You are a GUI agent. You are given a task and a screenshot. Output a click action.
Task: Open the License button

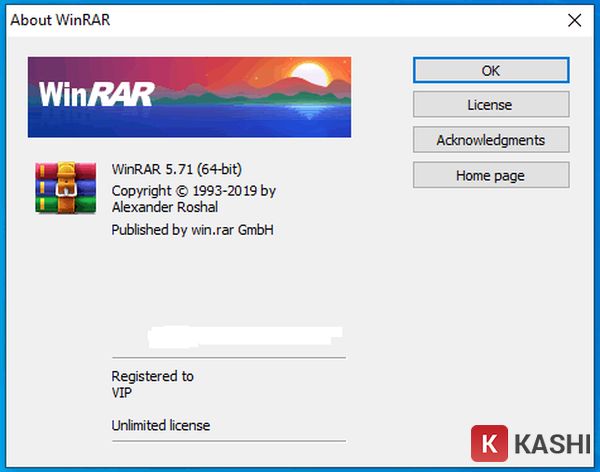(491, 105)
